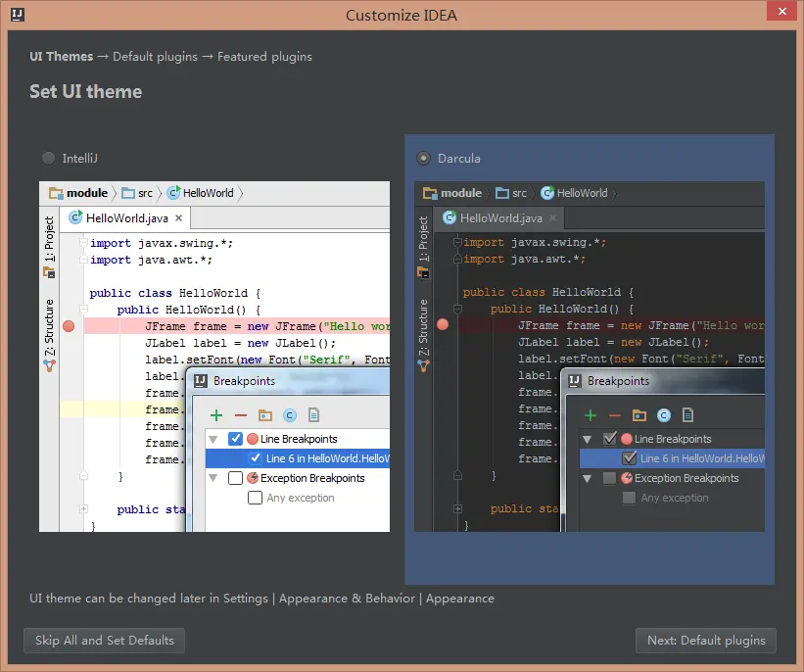The height and width of the screenshot is (672, 804).
Task: Click Next: Default plugins button
Action: click(705, 641)
